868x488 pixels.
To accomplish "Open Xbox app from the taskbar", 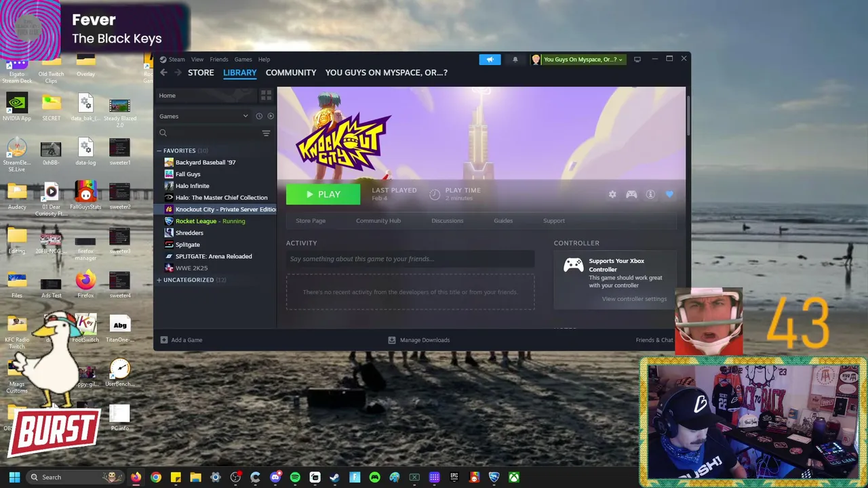I will pyautogui.click(x=514, y=477).
